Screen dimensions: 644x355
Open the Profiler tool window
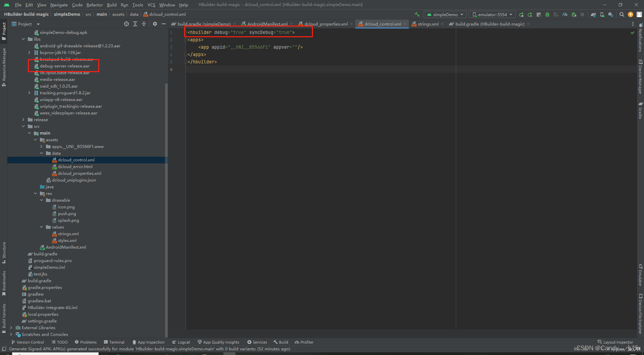click(x=304, y=342)
